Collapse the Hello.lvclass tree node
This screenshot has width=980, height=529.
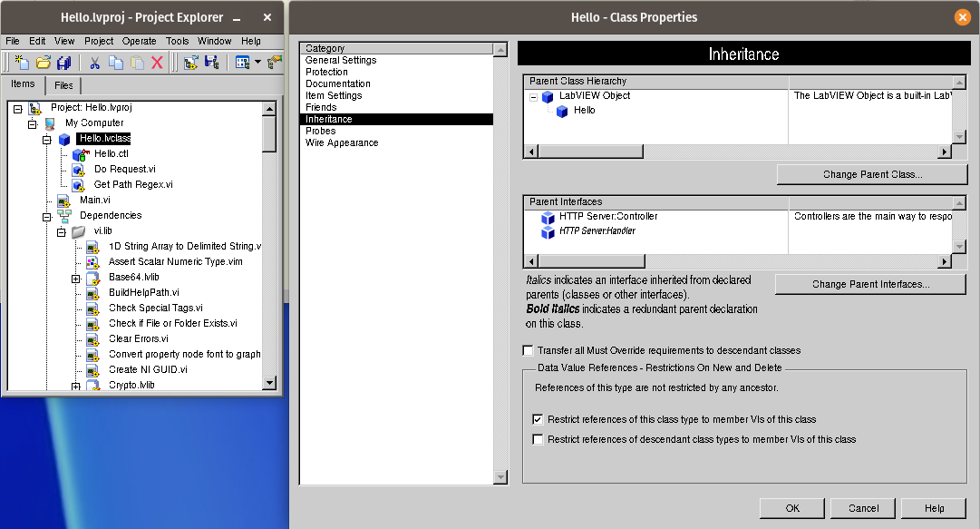46,140
